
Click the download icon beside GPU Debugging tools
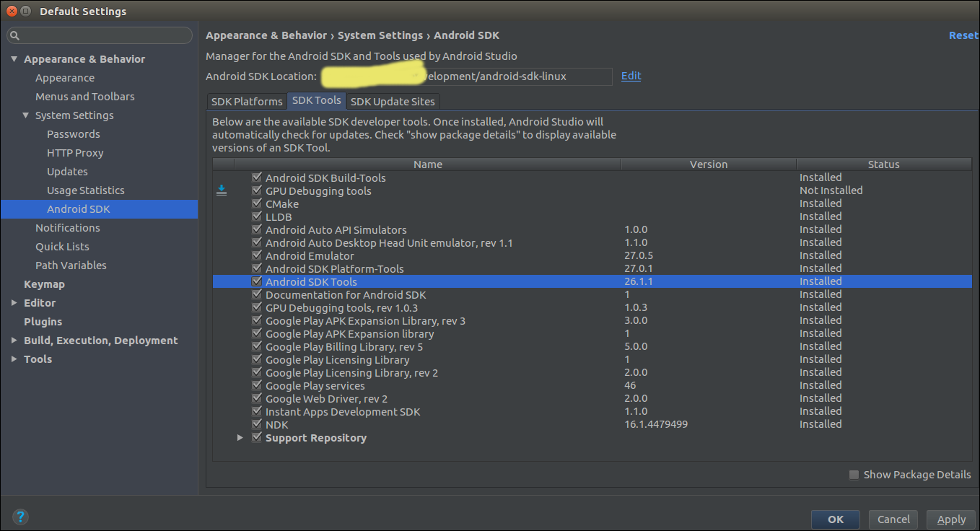click(x=222, y=190)
